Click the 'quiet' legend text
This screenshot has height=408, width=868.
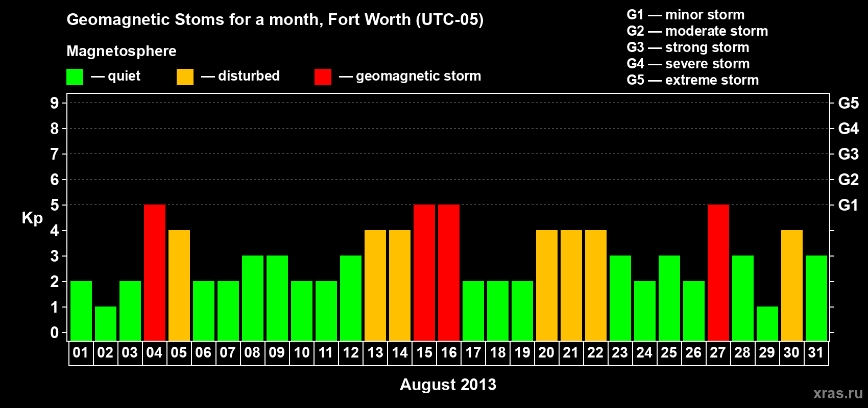pos(124,76)
